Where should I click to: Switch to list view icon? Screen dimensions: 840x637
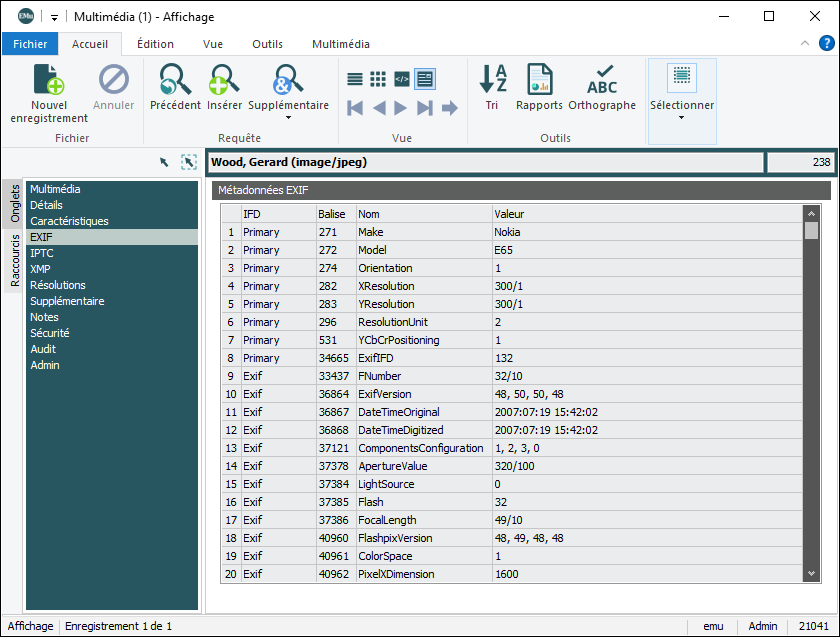coord(355,78)
